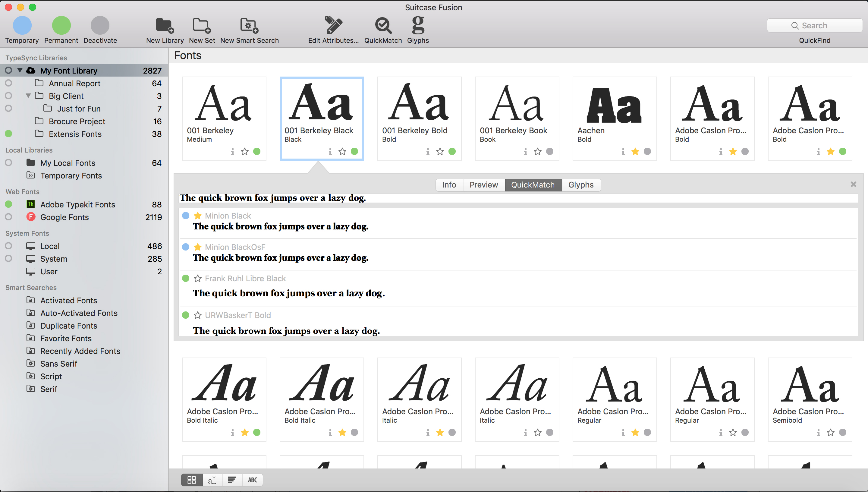The width and height of the screenshot is (868, 492).
Task: Click the Deactivate button
Action: 100,26
